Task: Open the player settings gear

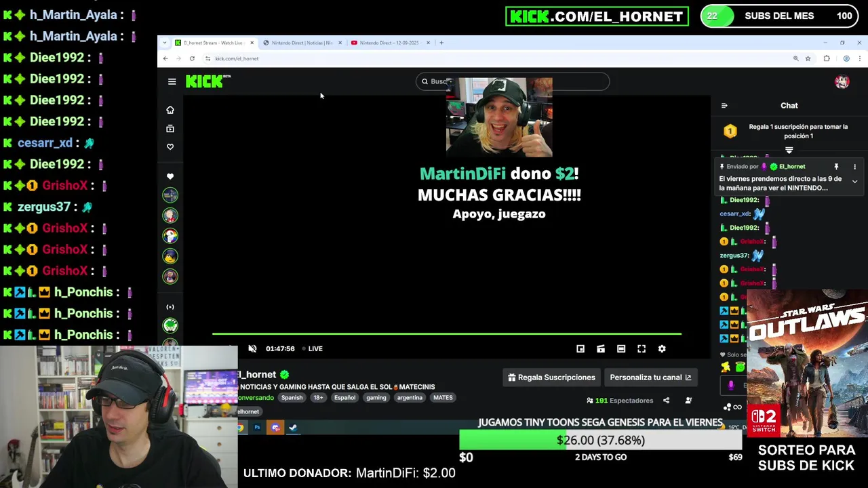Action: 662,348
